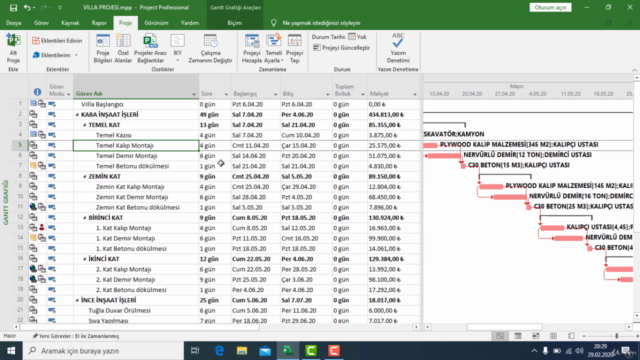Click Projeyi Güncelleştir
Image resolution: width=640 pixels, height=360 pixels.
pyautogui.click(x=341, y=48)
